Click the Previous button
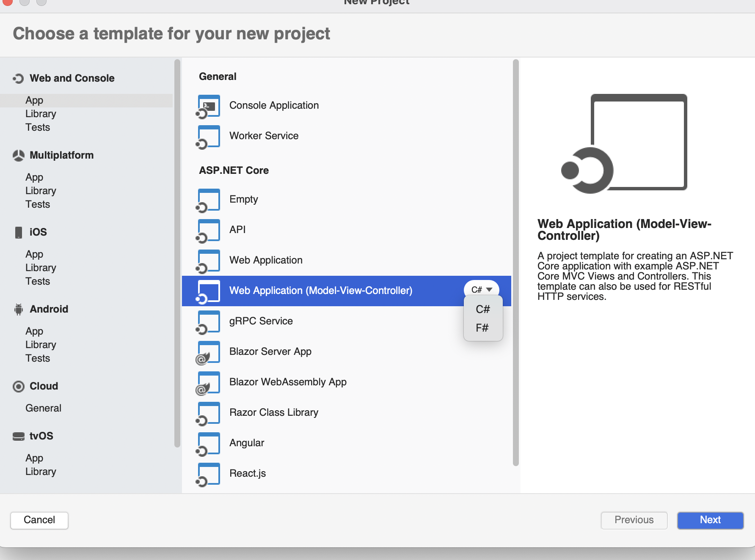The height and width of the screenshot is (560, 755). pyautogui.click(x=634, y=520)
